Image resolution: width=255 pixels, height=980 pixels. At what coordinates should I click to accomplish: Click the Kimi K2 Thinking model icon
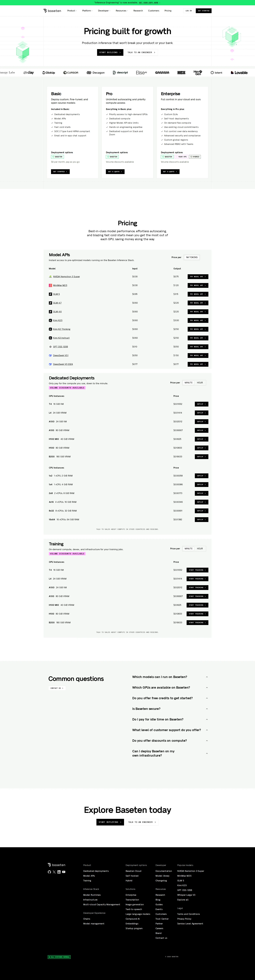click(x=50, y=329)
